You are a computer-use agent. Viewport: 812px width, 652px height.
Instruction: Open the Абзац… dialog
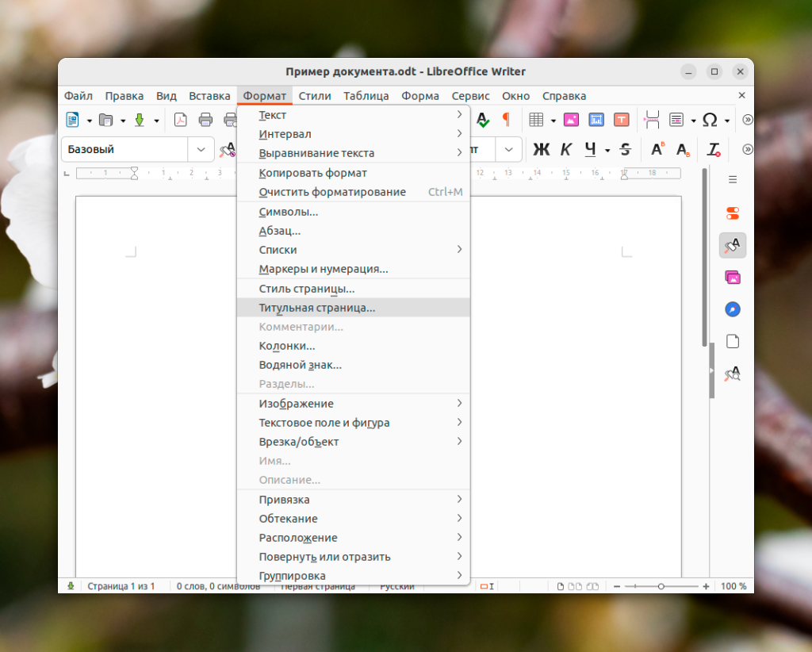(x=353, y=231)
